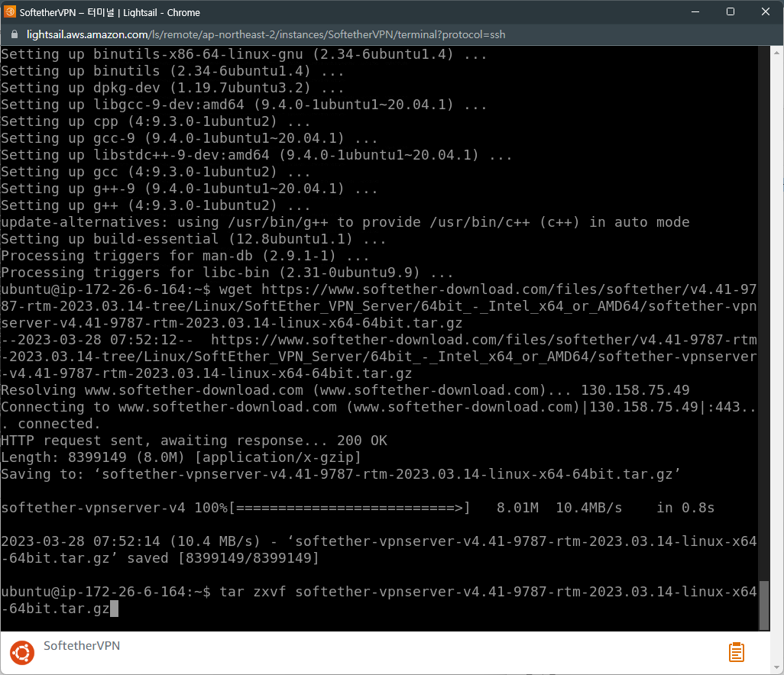Click the SoftetherVPN instance name label
Viewport: 784px width, 675px height.
pos(82,645)
